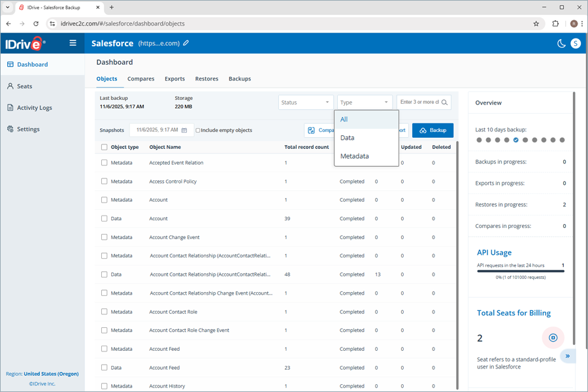Open the user profile avatar icon

(x=576, y=44)
